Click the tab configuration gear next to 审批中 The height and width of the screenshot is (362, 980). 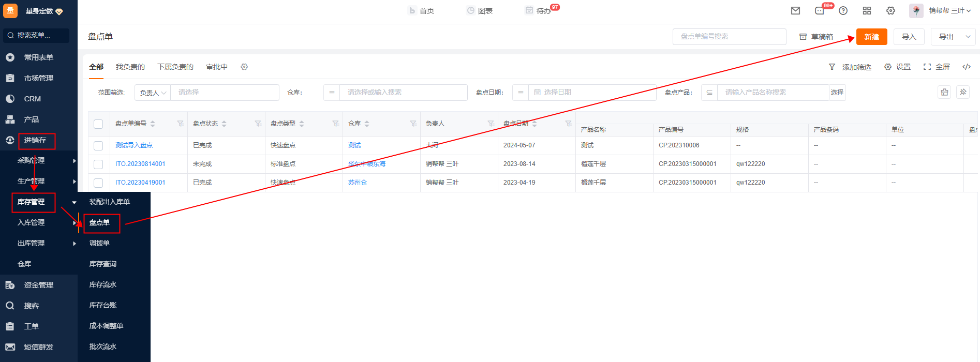click(244, 67)
